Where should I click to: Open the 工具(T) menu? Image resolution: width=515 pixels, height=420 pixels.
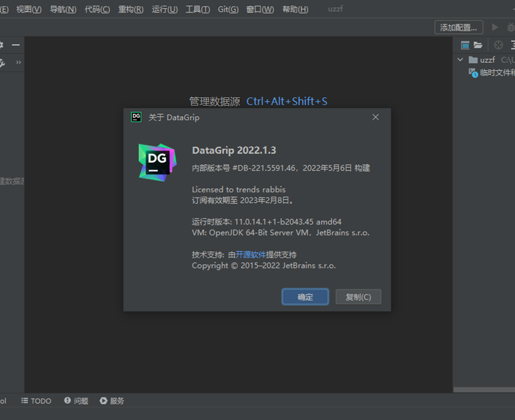click(x=198, y=9)
